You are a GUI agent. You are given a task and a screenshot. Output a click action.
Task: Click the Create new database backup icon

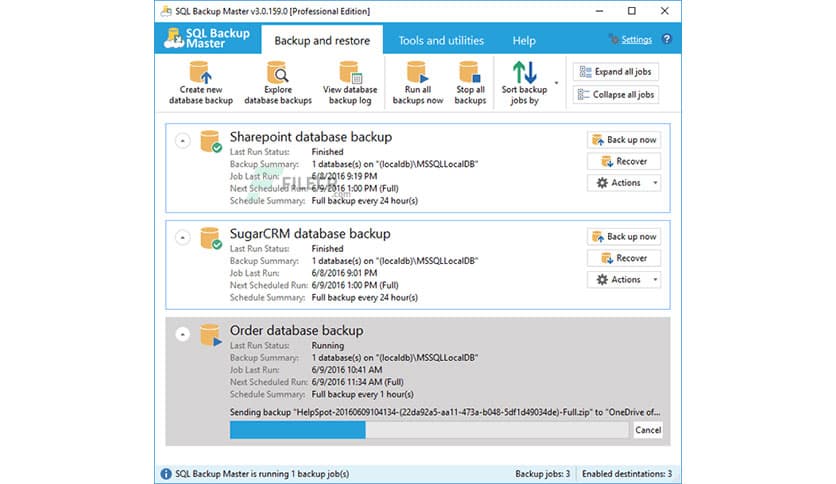pos(199,74)
